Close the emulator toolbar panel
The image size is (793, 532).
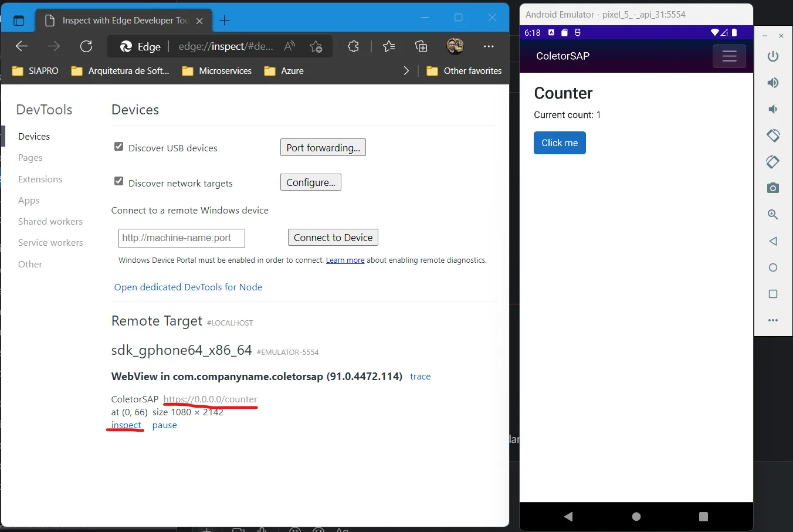pos(781,36)
